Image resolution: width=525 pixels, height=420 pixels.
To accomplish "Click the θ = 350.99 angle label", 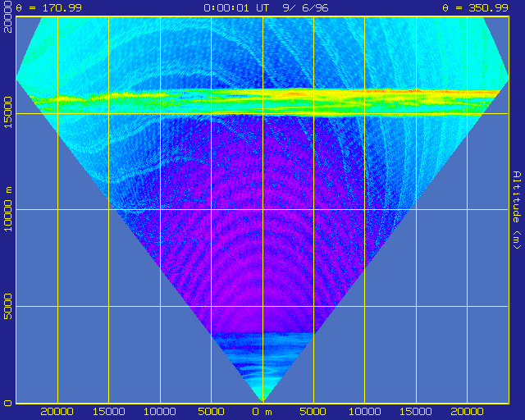I will 476,7.
